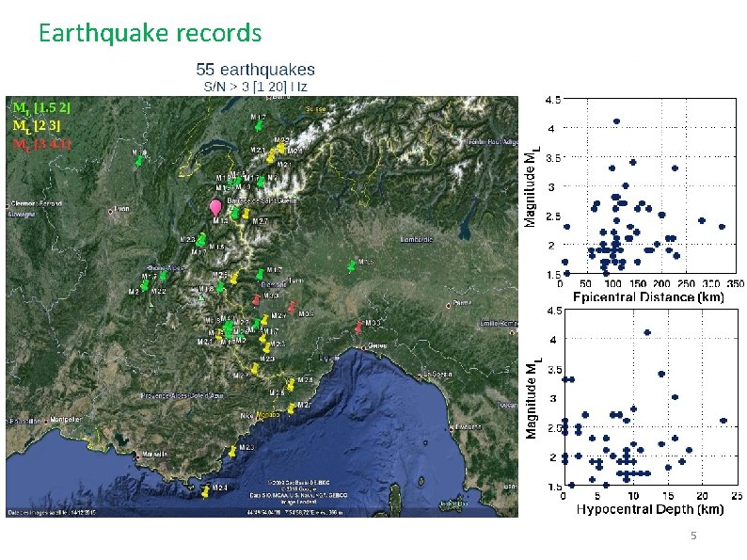This screenshot has width=747, height=560.
Task: Click the 'Parma' city label
Action: pos(462,303)
